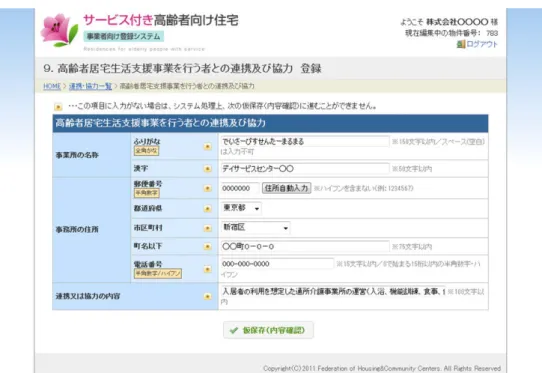Click the required marker beside 電話番号
542x373 pixels.
click(x=207, y=269)
